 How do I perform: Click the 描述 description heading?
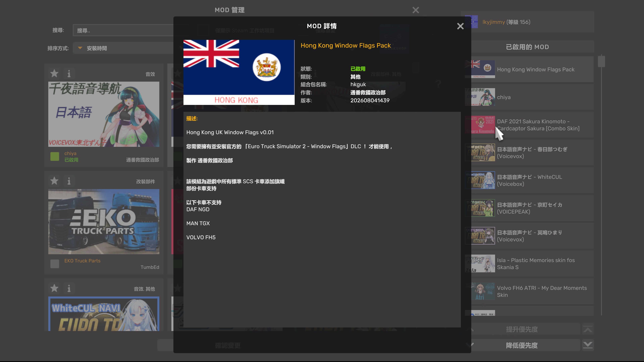coord(192,118)
